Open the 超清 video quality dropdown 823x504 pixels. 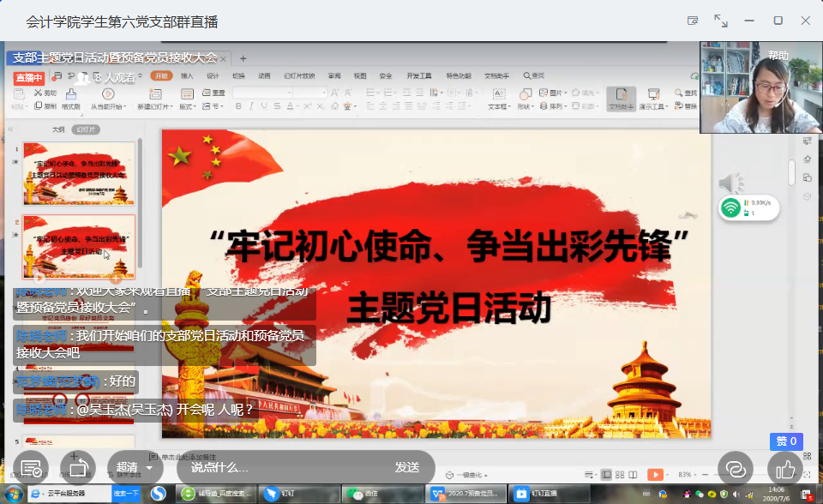click(x=135, y=467)
